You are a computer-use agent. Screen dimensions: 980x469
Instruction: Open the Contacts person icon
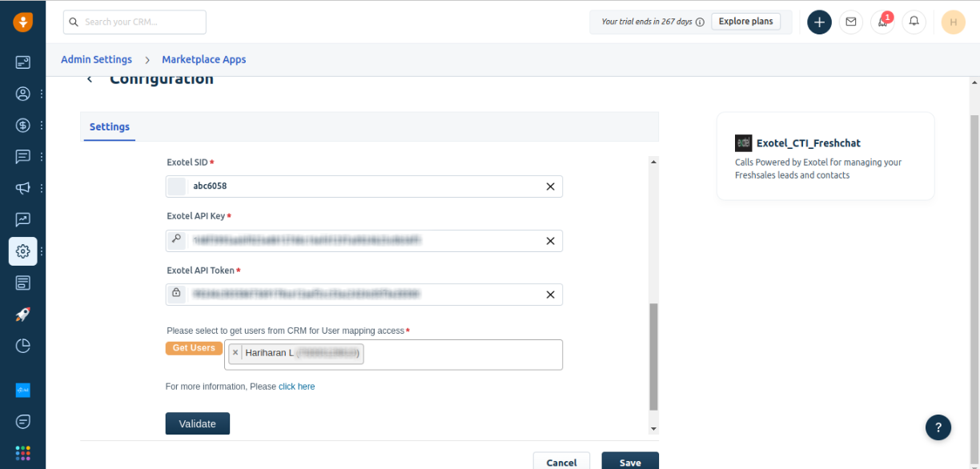22,94
